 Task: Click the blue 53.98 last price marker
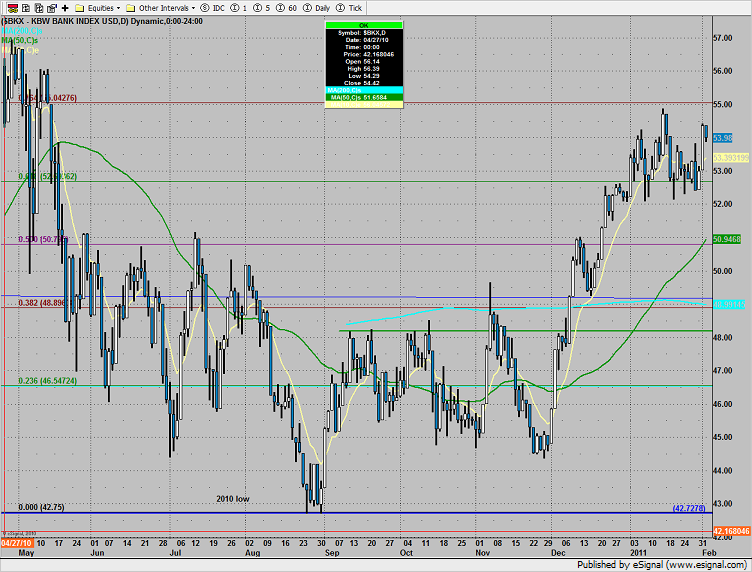pos(723,138)
